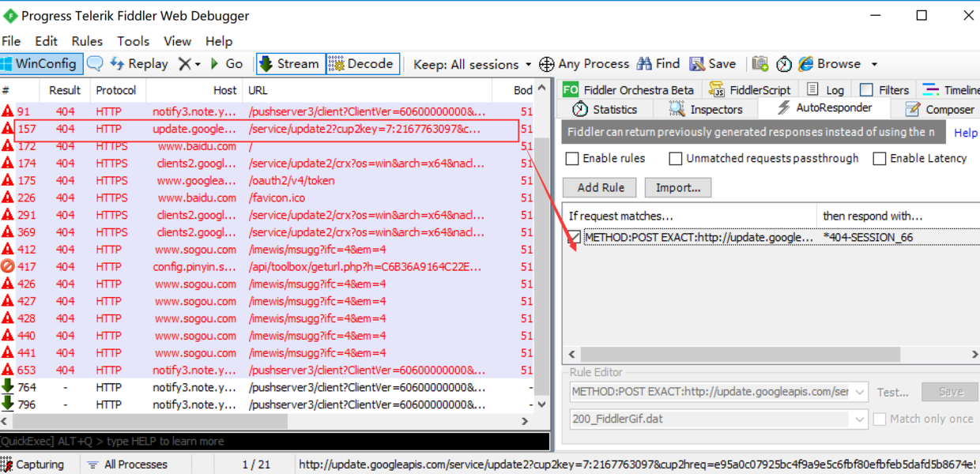Click the Test... link in Rule Editor
Viewport: 980px width, 474px height.
pyautogui.click(x=892, y=392)
